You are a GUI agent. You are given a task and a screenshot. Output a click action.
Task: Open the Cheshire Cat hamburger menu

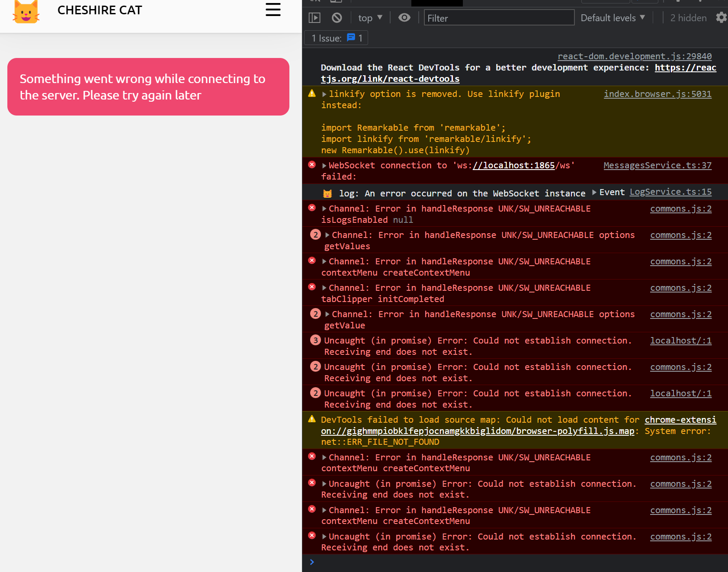[x=273, y=10]
